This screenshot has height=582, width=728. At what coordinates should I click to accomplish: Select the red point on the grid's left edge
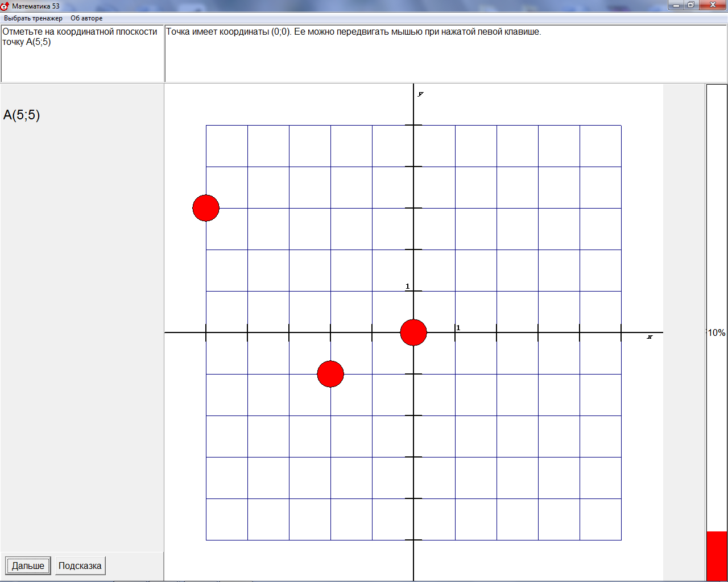[x=206, y=208]
